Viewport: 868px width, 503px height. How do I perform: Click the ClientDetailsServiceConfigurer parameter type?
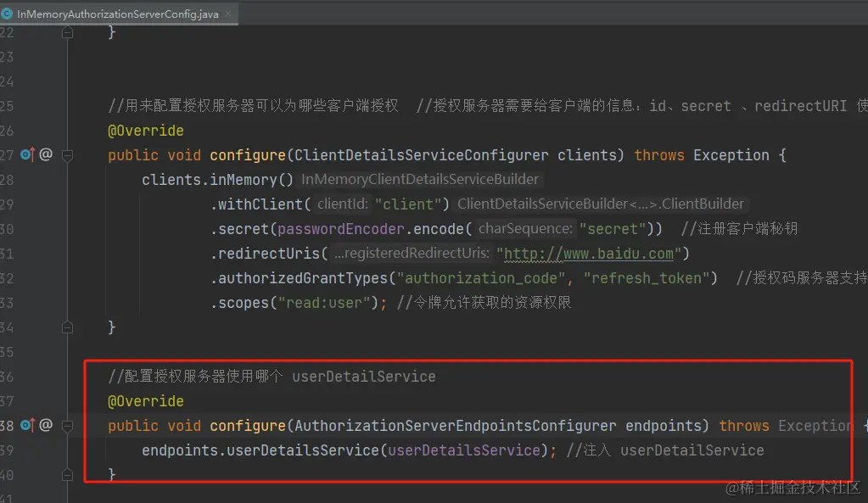point(421,155)
